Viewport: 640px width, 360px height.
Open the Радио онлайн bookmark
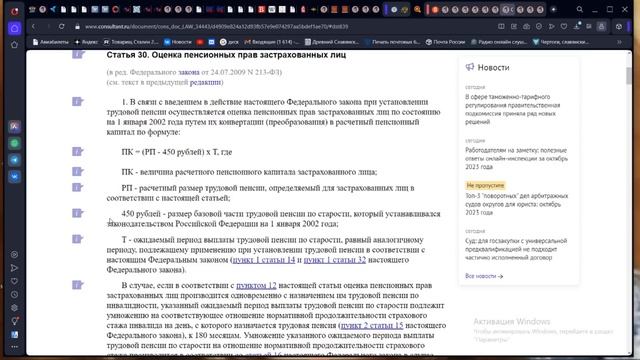point(499,42)
